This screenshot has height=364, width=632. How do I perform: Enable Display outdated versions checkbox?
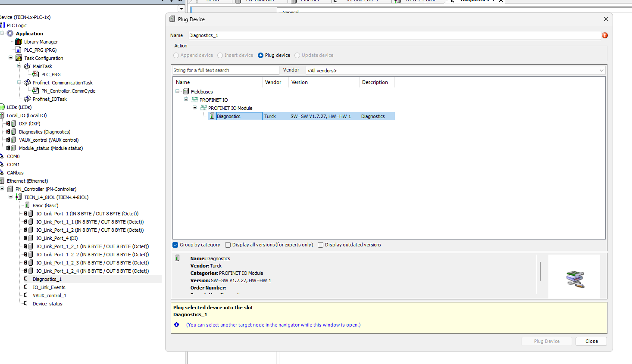click(x=320, y=245)
